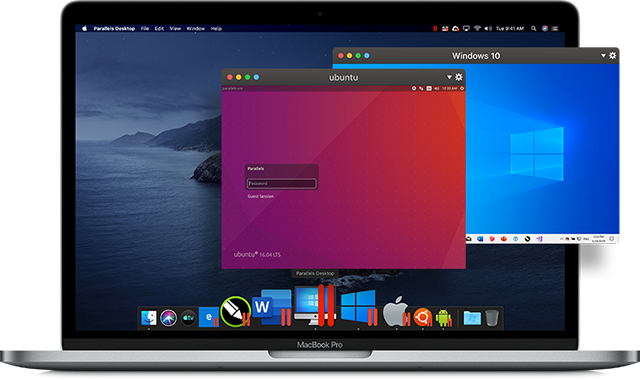Viewport: 640px width, 380px height.
Task: Open the File menu
Action: pos(145,29)
